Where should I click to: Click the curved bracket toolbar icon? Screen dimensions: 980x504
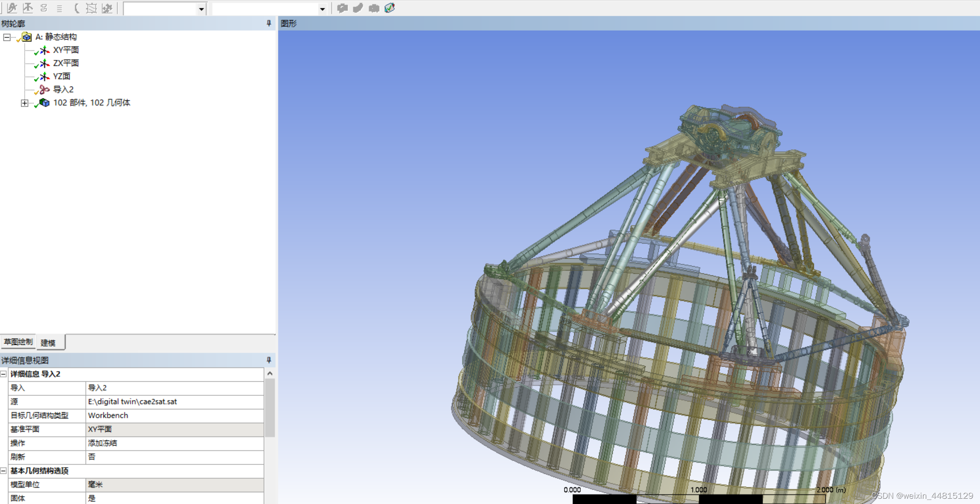(76, 8)
